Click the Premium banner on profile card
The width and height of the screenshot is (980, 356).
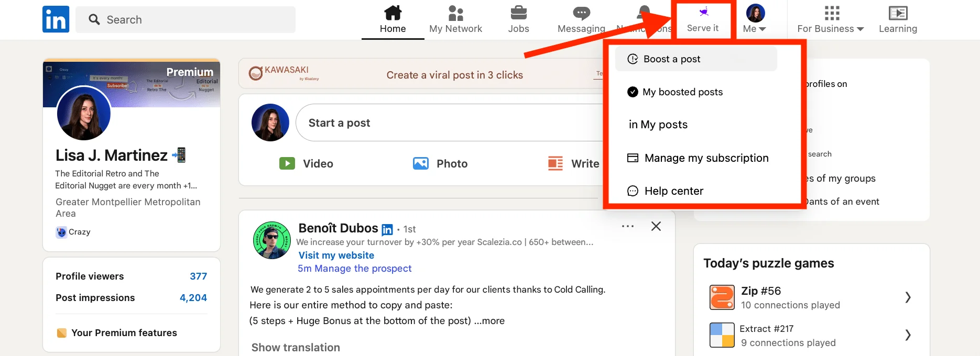pos(132,84)
